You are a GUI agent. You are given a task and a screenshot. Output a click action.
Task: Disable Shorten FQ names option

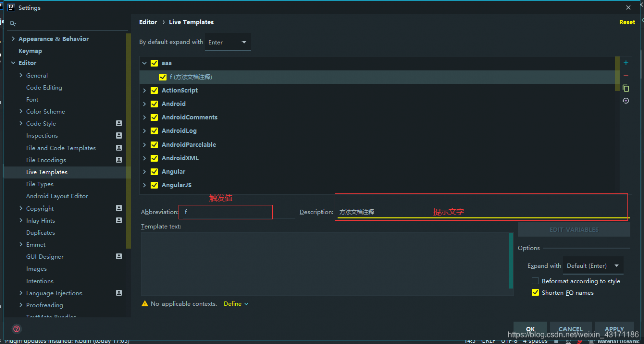point(535,293)
